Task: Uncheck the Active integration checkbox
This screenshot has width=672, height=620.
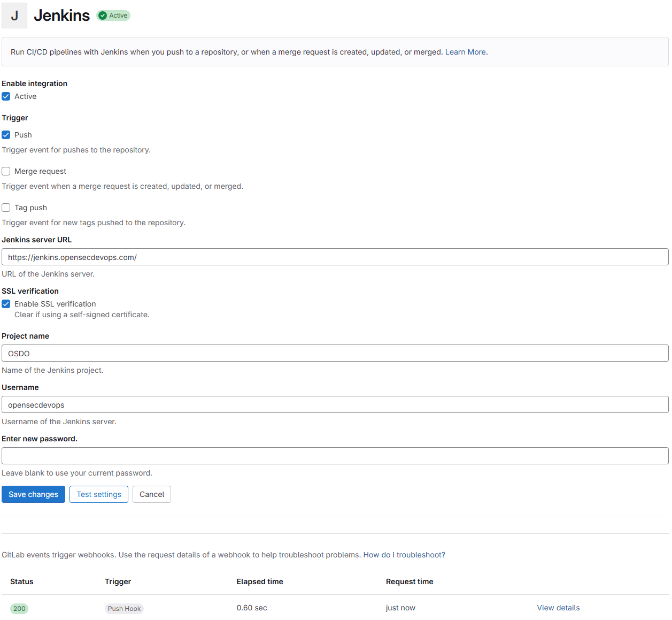Action: pos(6,96)
